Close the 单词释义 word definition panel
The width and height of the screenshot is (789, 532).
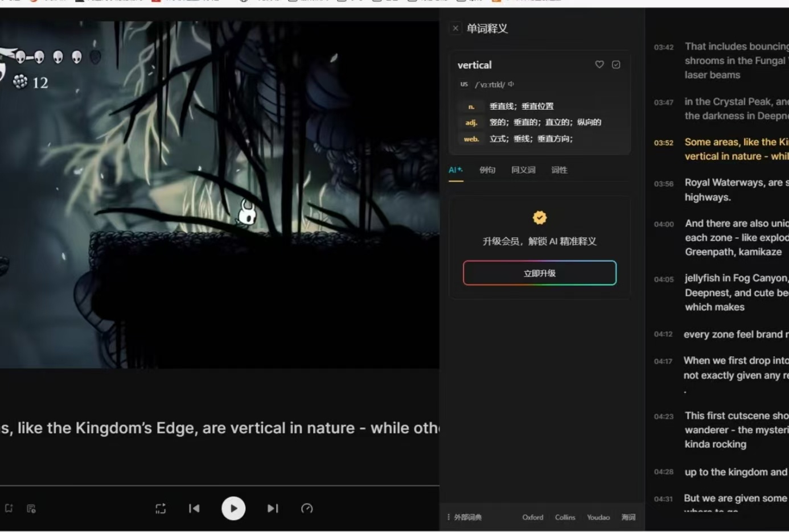455,28
